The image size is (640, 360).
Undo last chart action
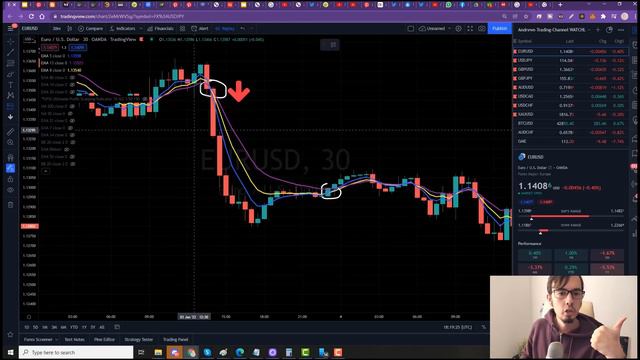243,29
